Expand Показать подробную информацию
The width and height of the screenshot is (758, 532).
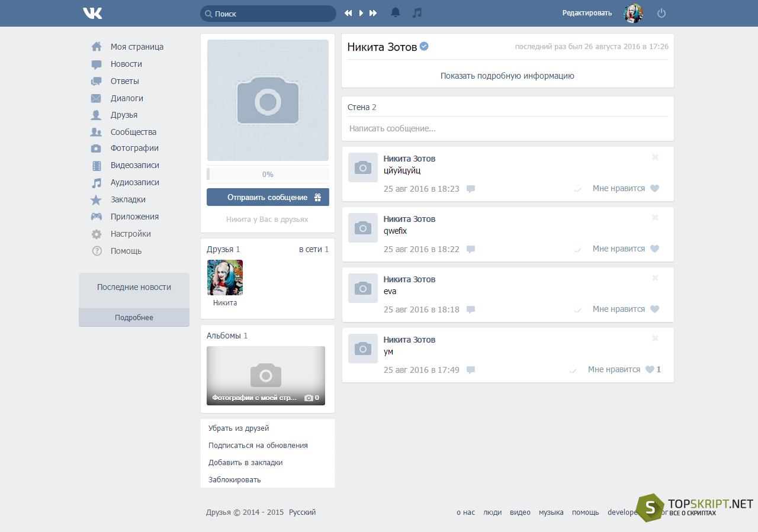pyautogui.click(x=508, y=76)
